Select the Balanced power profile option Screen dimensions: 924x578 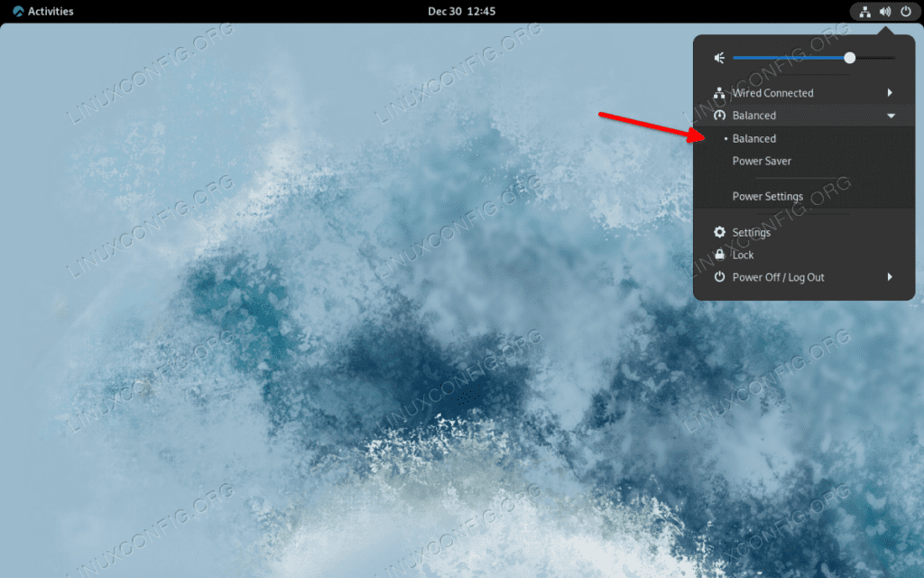click(804, 138)
